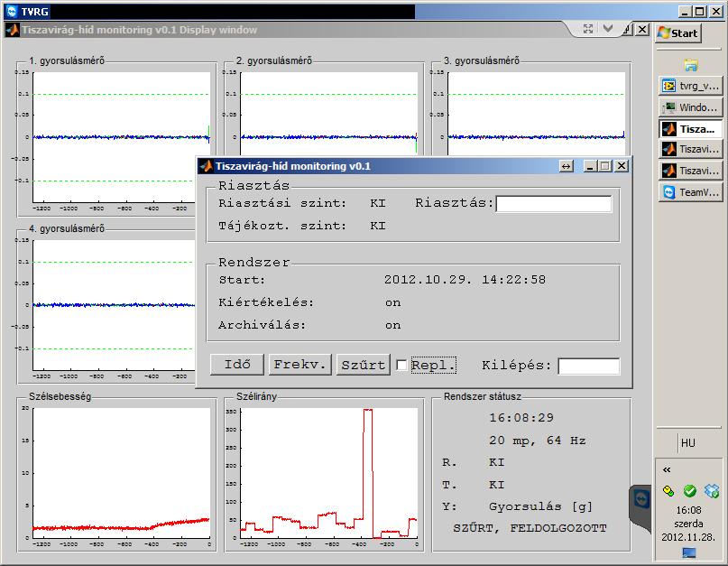Open the TeamV... taskbar item
This screenshot has width=728, height=566.
(690, 192)
